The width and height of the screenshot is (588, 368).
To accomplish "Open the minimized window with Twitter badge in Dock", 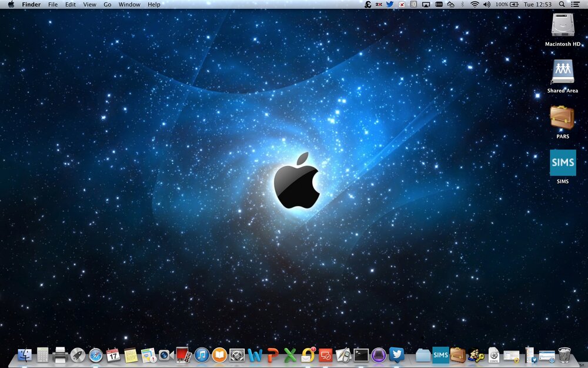I will coord(529,355).
